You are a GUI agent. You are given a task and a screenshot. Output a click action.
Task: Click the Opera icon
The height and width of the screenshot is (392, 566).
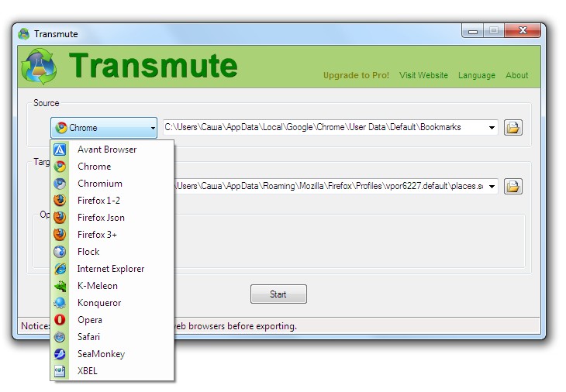[60, 319]
